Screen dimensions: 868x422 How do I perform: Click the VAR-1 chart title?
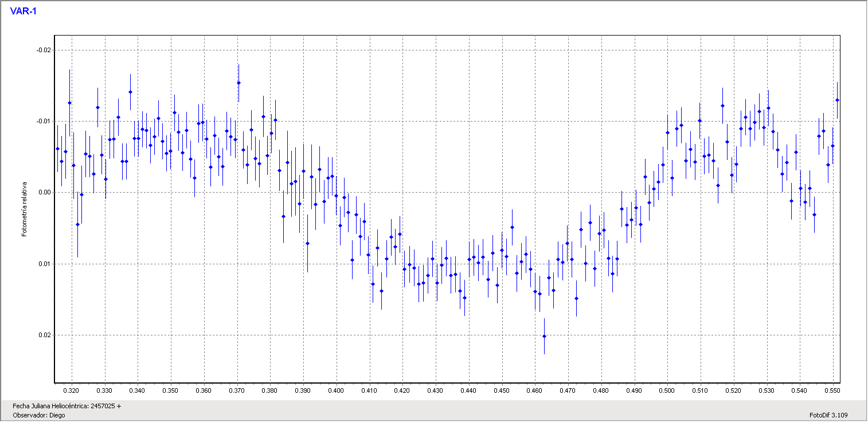(x=23, y=11)
